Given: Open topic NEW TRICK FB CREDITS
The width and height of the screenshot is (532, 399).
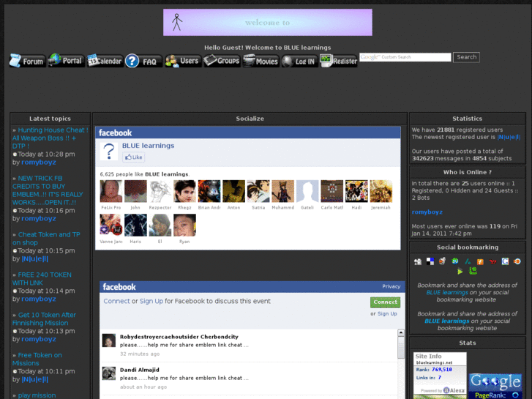Looking at the screenshot, I should pyautogui.click(x=48, y=190).
